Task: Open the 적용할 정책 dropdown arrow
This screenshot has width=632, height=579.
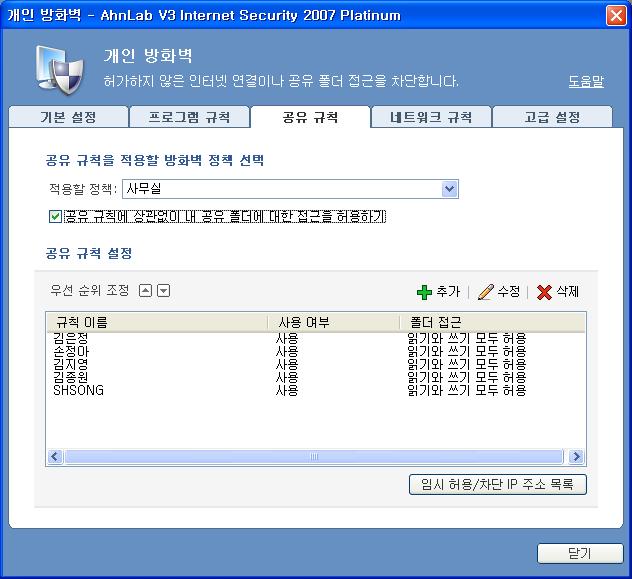Action: point(449,189)
